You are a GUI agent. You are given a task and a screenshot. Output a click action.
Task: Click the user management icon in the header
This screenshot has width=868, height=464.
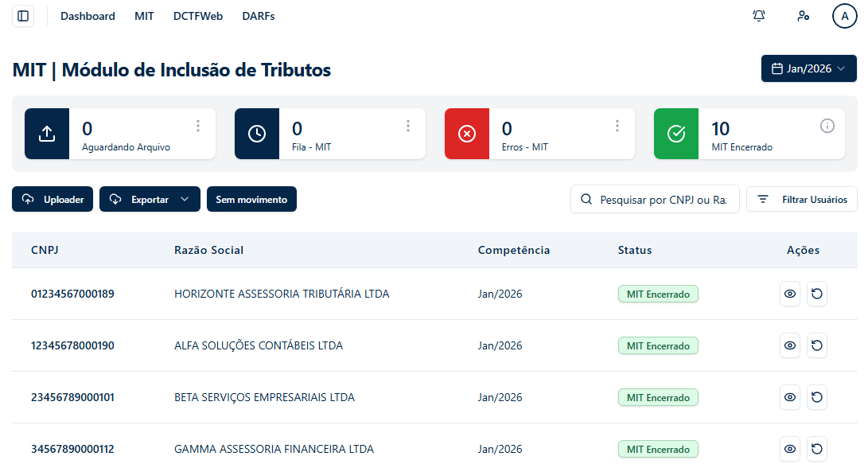point(804,15)
